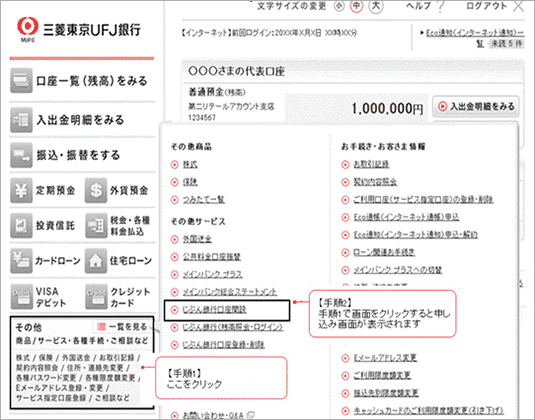
Task: Click じぶん銀行(残高照会・ログイン) link
Action: coord(233,327)
